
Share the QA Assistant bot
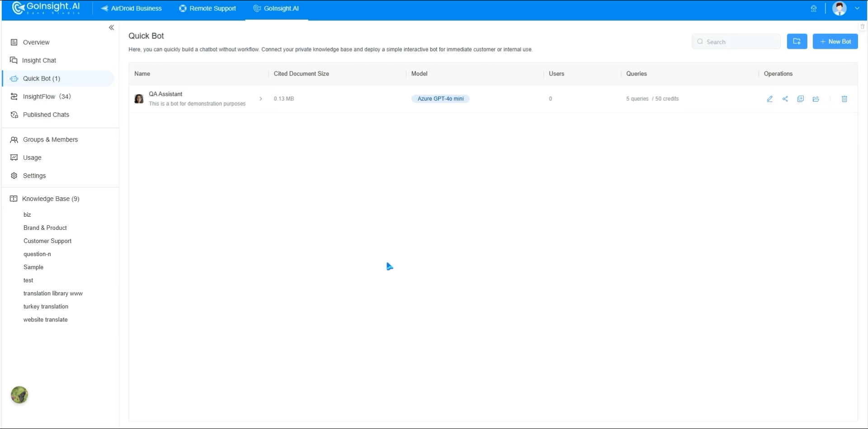[x=785, y=99]
